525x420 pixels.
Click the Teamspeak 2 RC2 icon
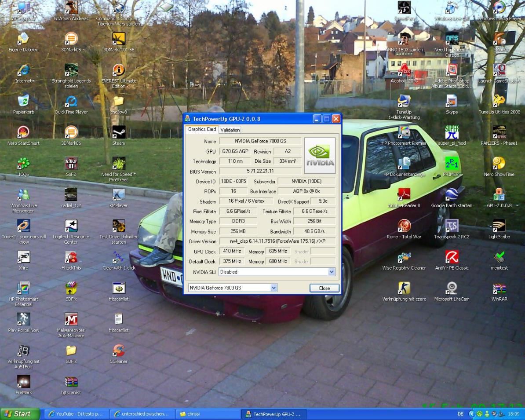point(452,226)
